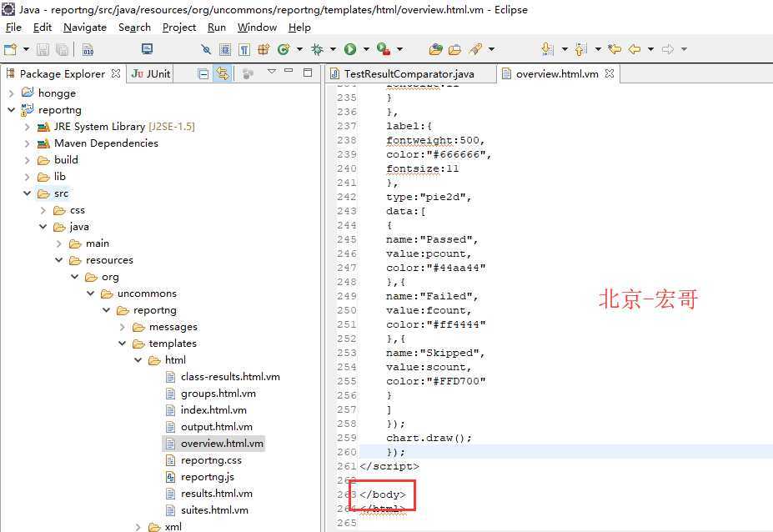773x532 pixels.
Task: Collapse the src folder
Action: [x=28, y=193]
